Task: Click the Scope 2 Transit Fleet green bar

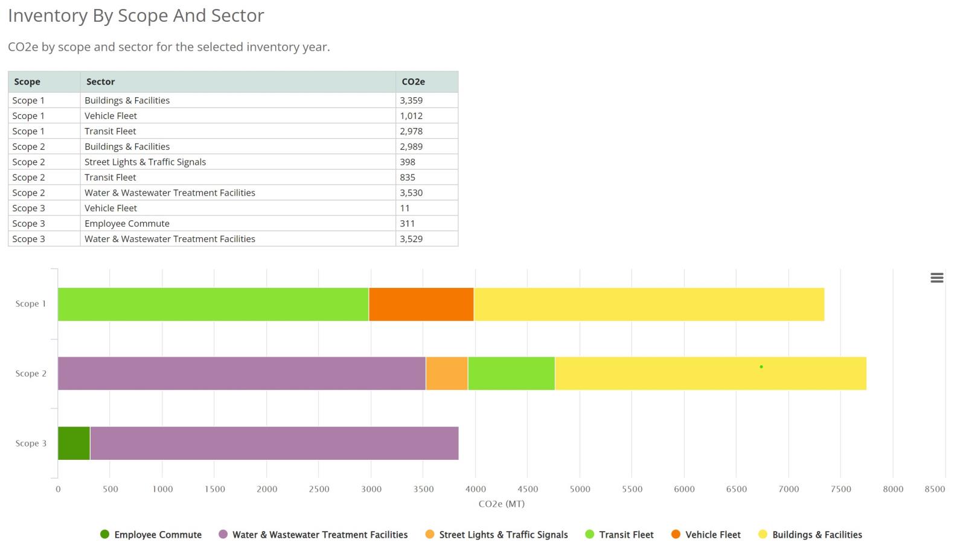Action: [511, 374]
